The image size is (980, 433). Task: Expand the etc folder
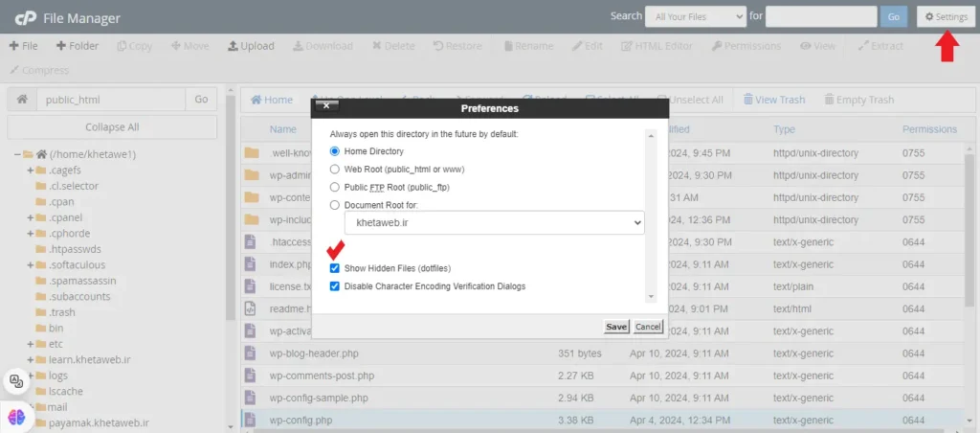tap(30, 344)
